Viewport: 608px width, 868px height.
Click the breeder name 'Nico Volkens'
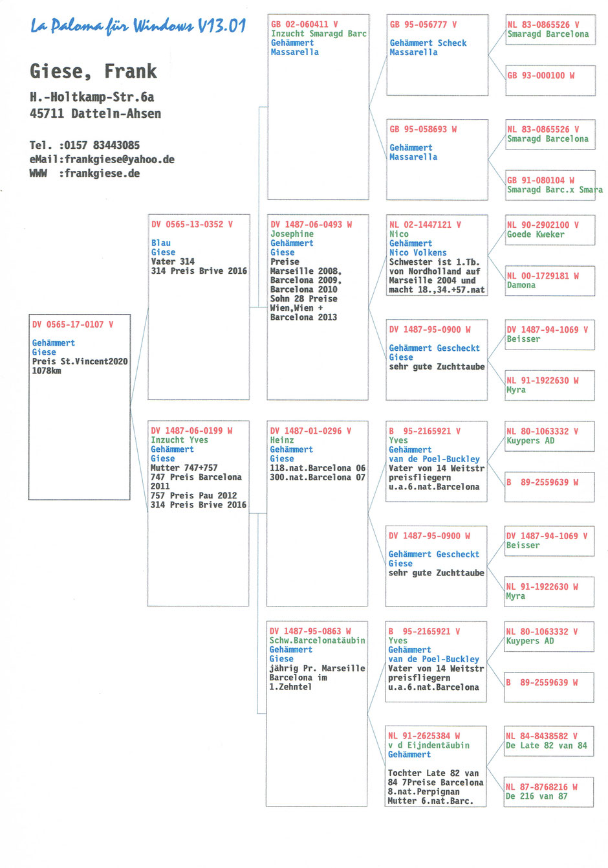(x=418, y=252)
